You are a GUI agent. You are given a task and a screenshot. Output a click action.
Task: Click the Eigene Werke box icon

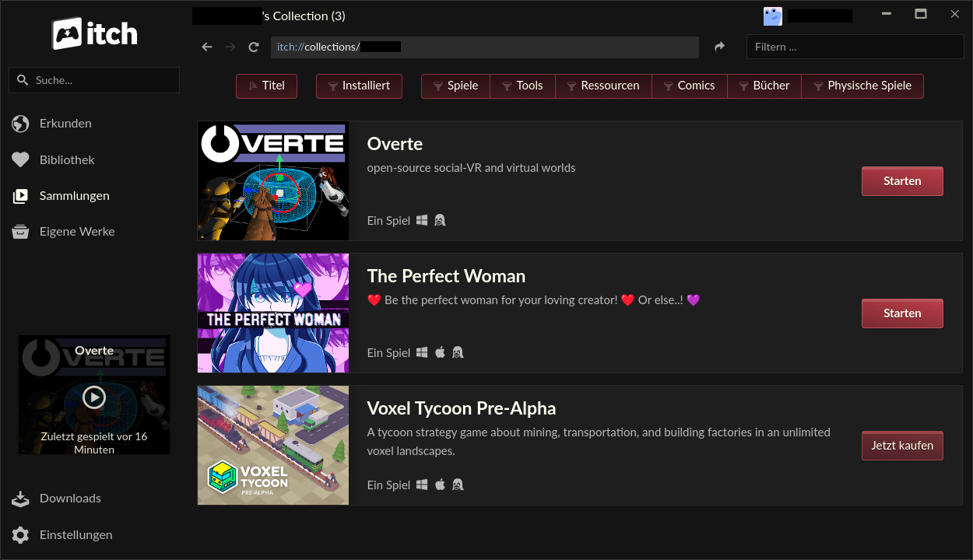(x=20, y=232)
